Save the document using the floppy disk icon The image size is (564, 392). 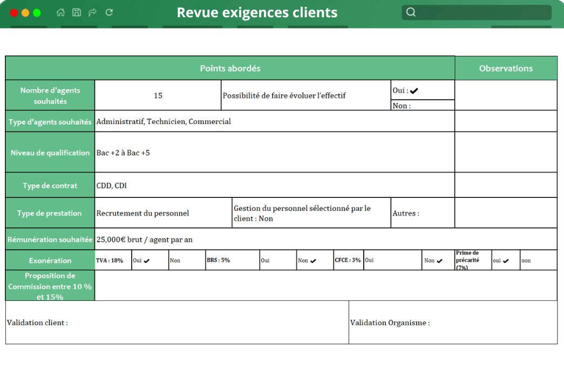76,12
